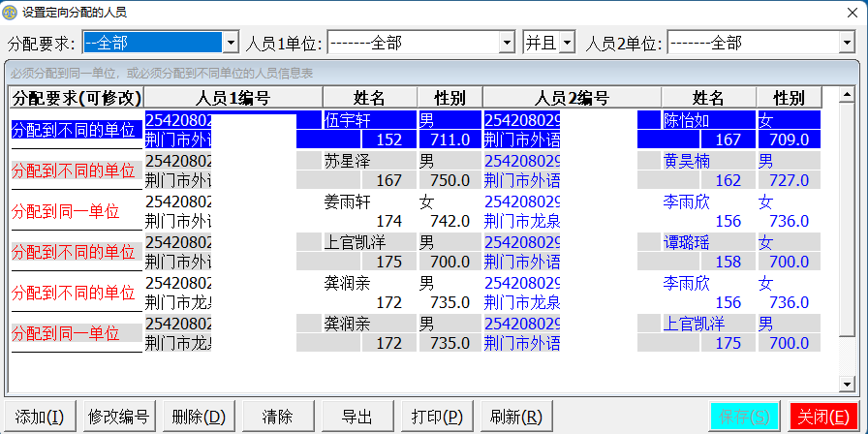Image resolution: width=868 pixels, height=434 pixels.
Task: Select name cell 姜雨轩
Action: point(370,201)
